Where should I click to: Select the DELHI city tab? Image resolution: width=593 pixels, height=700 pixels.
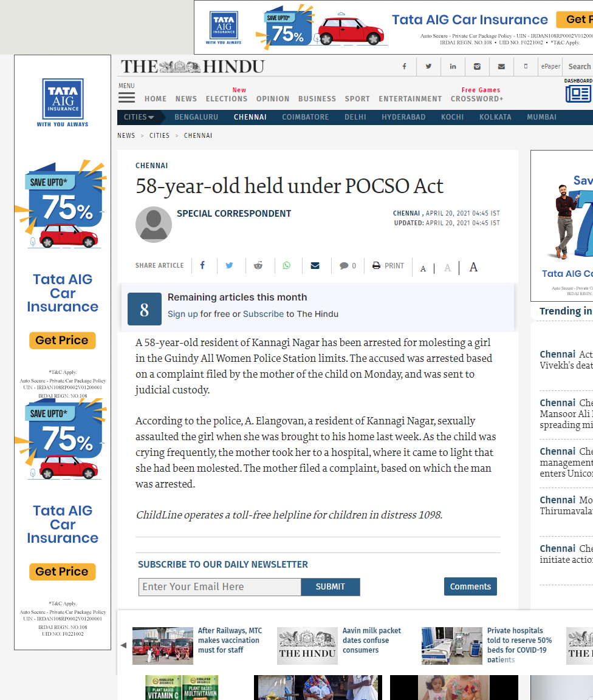point(355,117)
